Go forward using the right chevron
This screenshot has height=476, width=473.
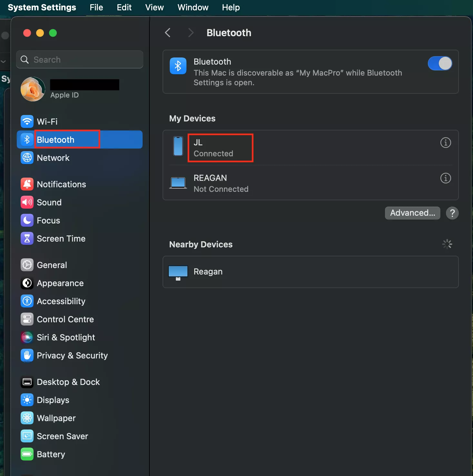[191, 33]
